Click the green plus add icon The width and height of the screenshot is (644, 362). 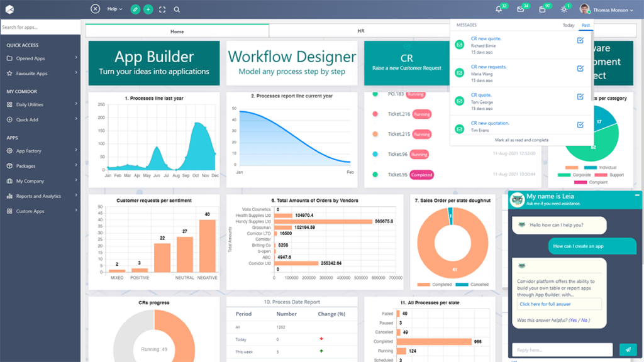click(x=148, y=9)
